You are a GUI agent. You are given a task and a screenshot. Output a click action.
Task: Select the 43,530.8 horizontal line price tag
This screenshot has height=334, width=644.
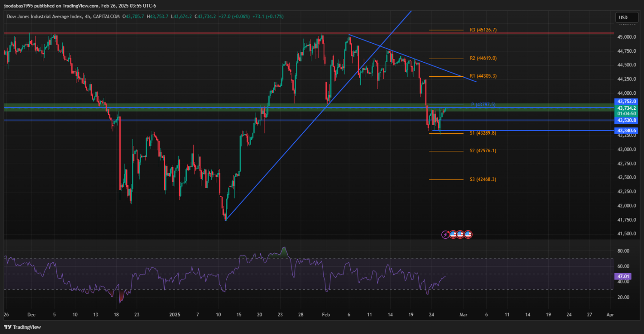(626, 120)
